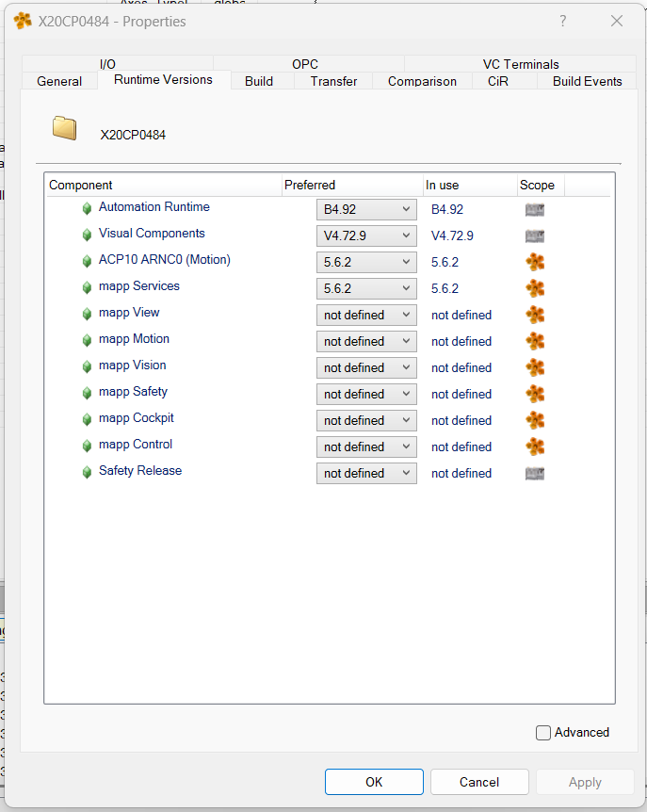Open mapp Cockpit preferred version dropdown

point(366,420)
